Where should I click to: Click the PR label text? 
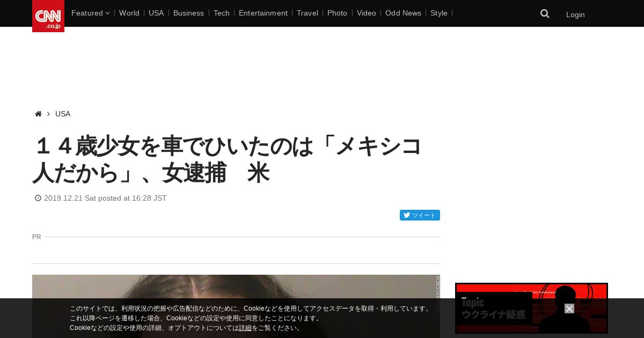point(36,237)
